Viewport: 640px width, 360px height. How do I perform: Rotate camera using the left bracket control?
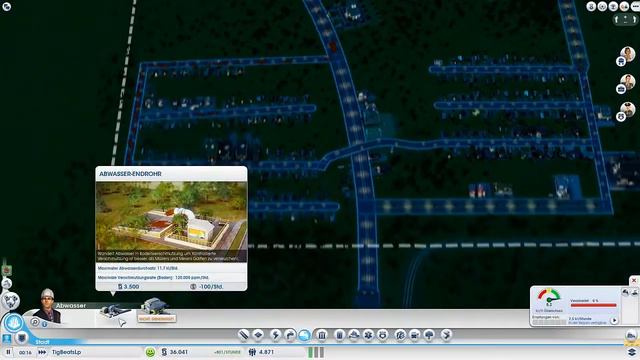[616, 19]
